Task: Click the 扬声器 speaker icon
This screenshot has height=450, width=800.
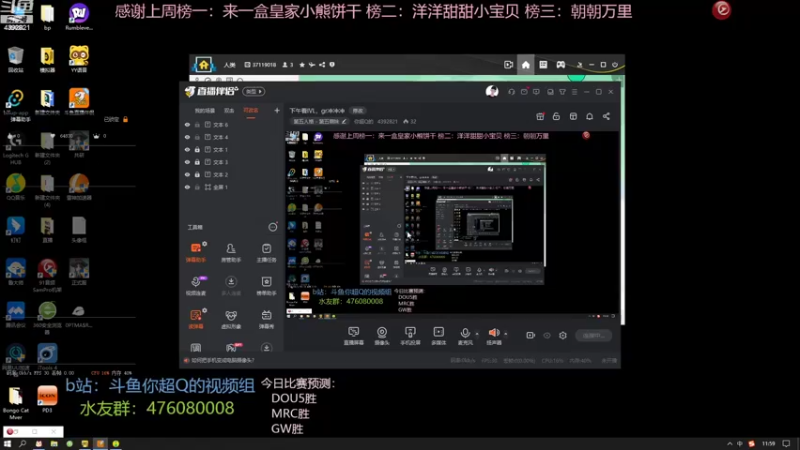Action: 493,334
